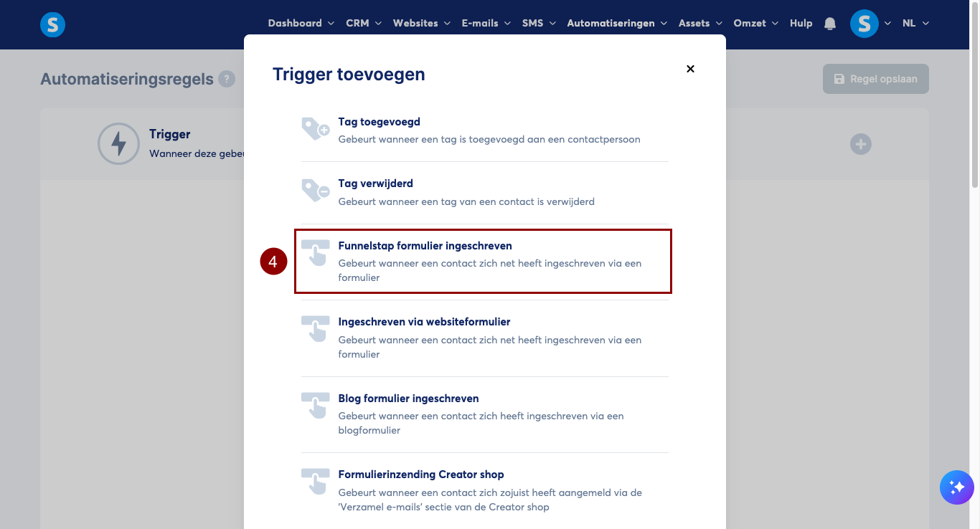The image size is (980, 529).
Task: Click the Tag toegevoegd tag-plus icon
Action: click(x=315, y=130)
